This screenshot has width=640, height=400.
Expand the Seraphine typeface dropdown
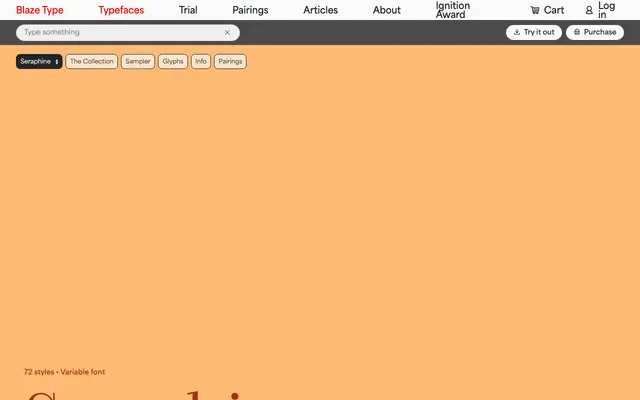coord(39,62)
